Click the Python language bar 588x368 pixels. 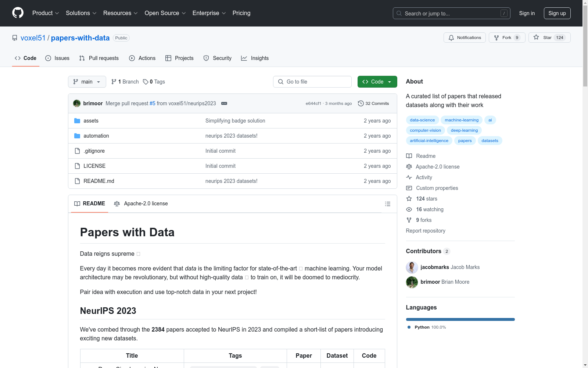(460, 319)
